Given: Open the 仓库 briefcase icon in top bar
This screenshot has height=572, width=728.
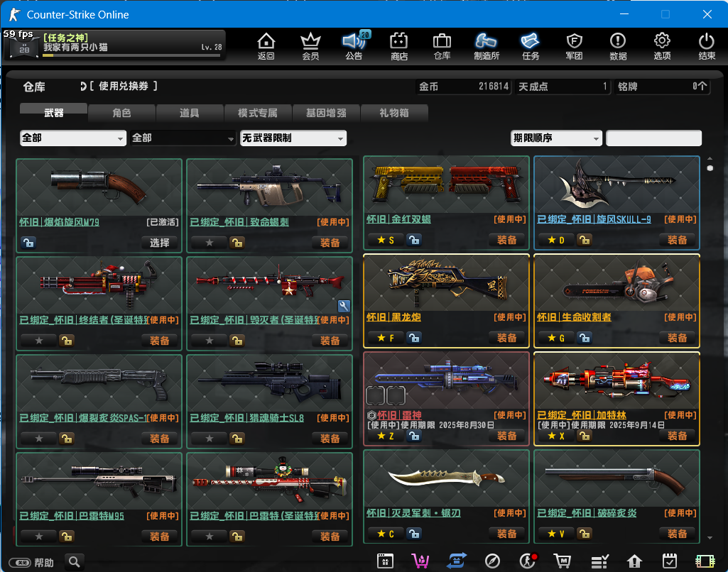Looking at the screenshot, I should [x=442, y=46].
